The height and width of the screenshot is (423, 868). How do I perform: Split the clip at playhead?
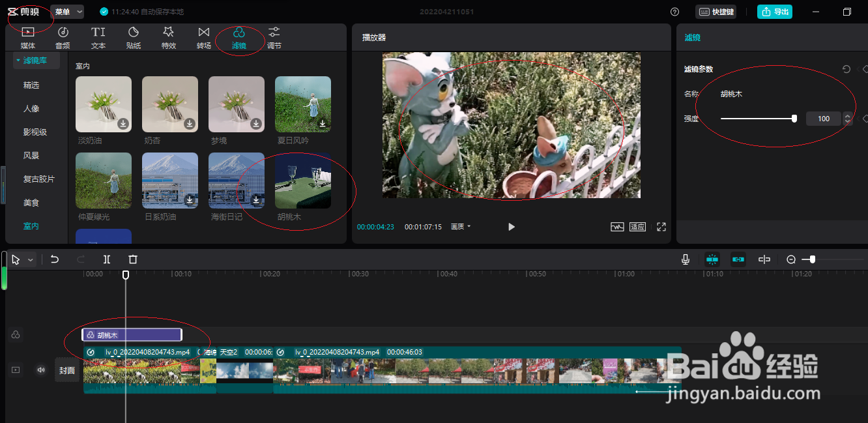click(x=107, y=259)
